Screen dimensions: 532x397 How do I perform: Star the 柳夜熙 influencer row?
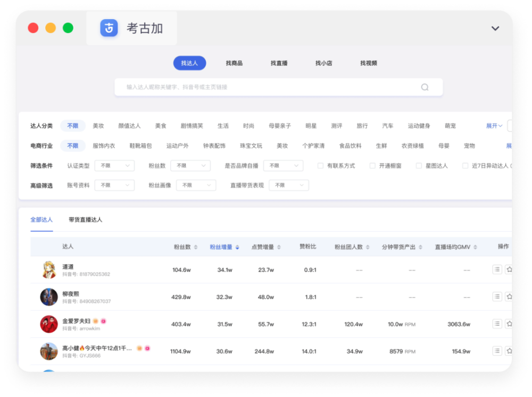click(509, 297)
